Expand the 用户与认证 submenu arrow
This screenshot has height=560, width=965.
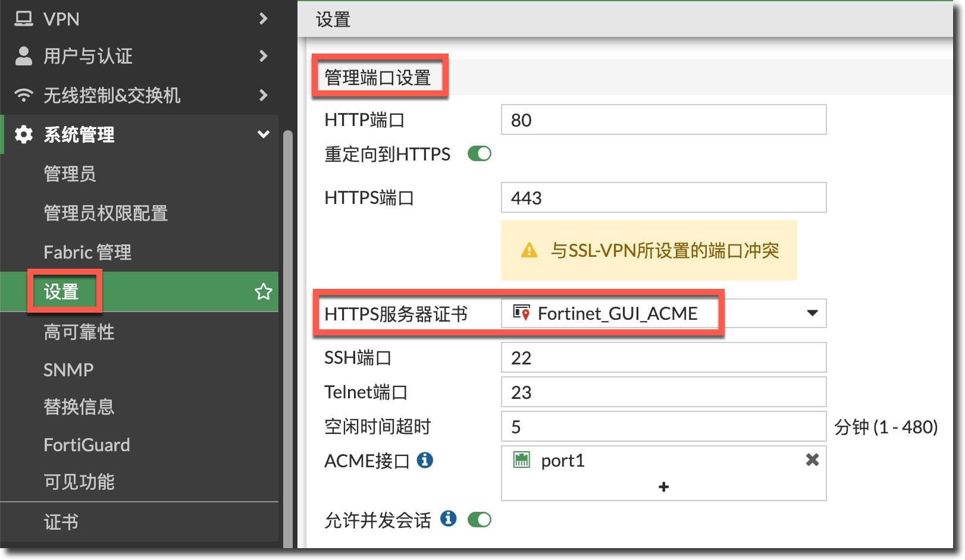click(263, 56)
